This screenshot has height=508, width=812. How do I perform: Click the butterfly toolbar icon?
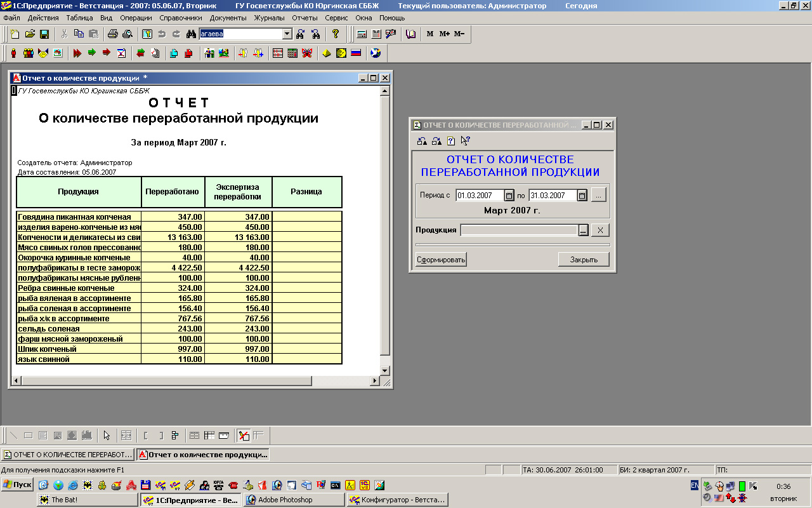307,53
